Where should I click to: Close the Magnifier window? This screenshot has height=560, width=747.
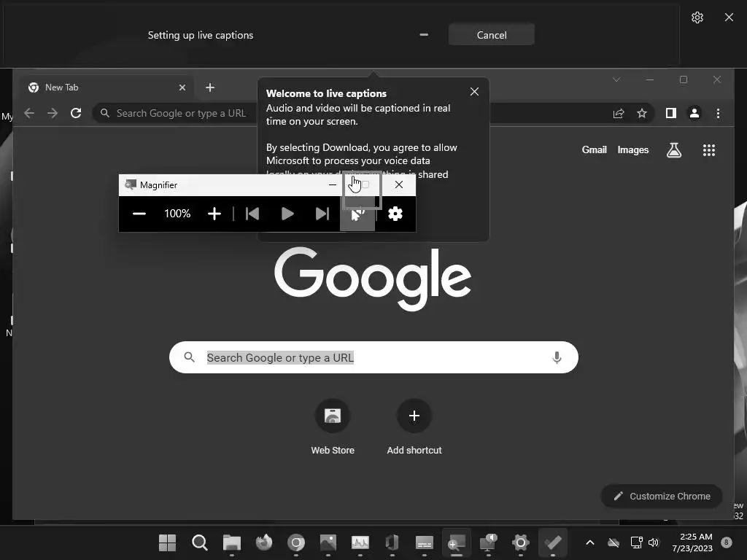pyautogui.click(x=399, y=184)
